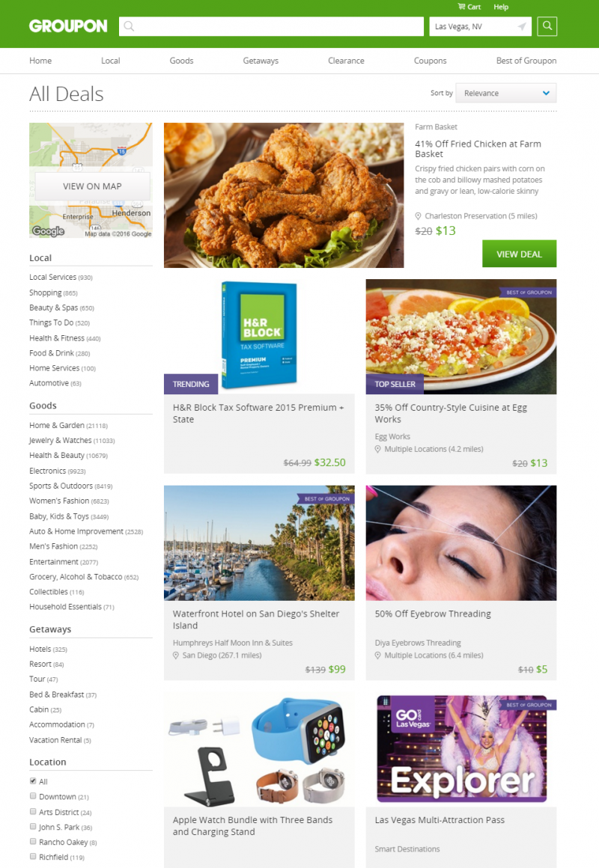Click the location arrow icon

[x=521, y=27]
